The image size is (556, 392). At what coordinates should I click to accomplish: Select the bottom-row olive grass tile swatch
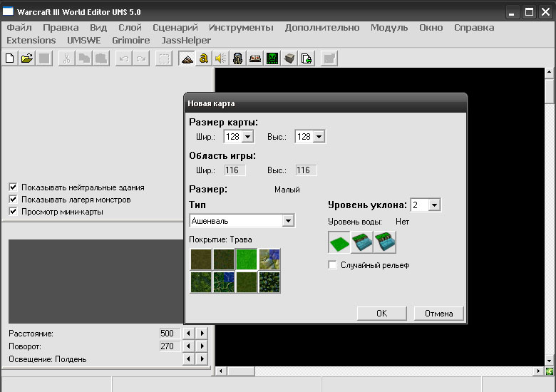pyautogui.click(x=247, y=282)
